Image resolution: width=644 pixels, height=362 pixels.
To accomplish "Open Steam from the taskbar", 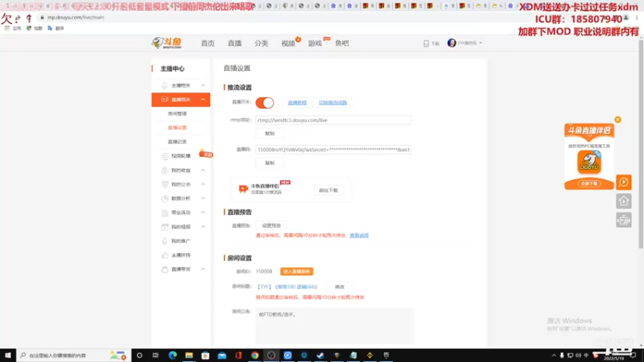I will tap(320, 355).
